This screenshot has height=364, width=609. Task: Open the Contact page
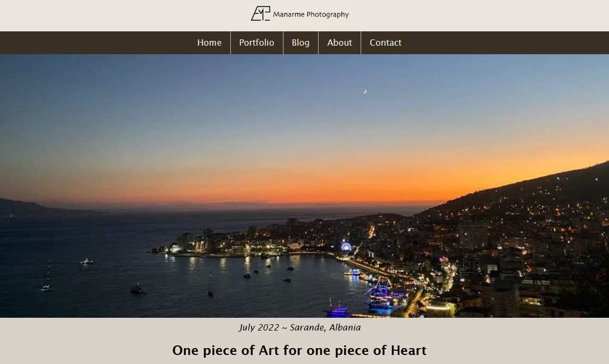(385, 43)
